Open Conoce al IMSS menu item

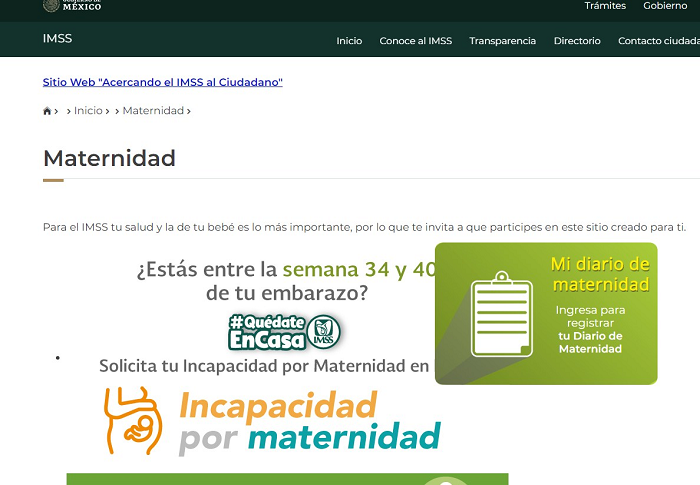[x=416, y=41]
